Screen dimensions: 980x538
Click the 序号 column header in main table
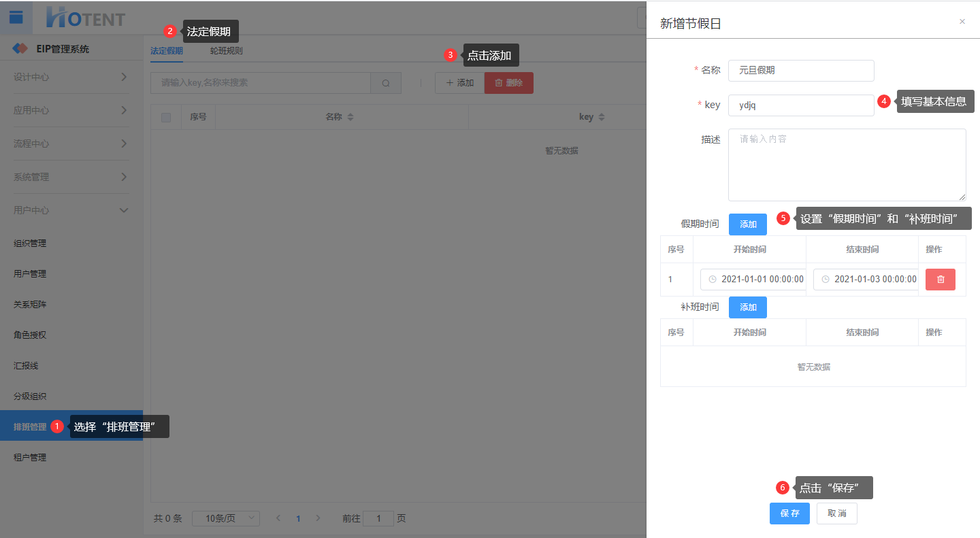(x=198, y=117)
